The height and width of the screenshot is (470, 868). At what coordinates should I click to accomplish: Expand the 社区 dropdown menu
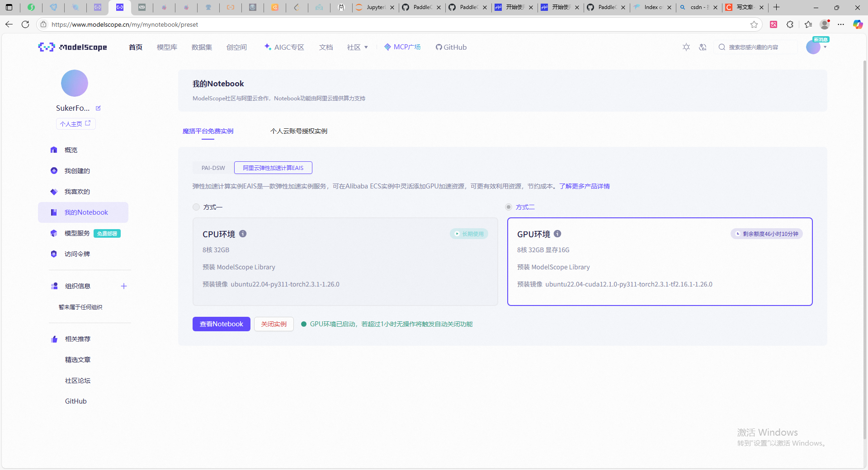357,47
